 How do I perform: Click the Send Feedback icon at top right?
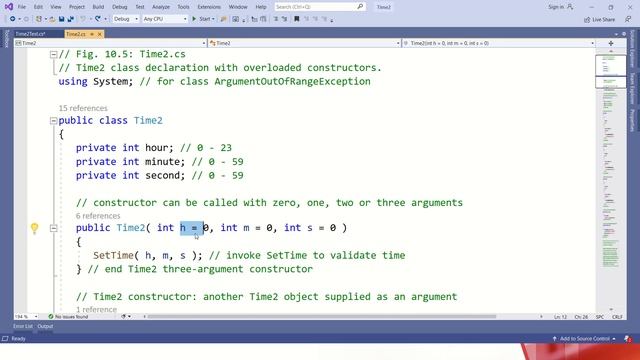628,19
